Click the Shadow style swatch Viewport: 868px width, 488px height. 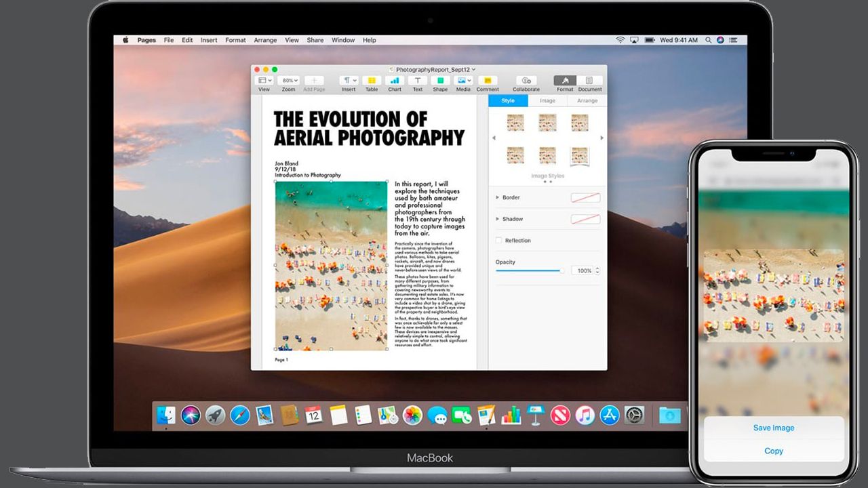[x=585, y=219]
